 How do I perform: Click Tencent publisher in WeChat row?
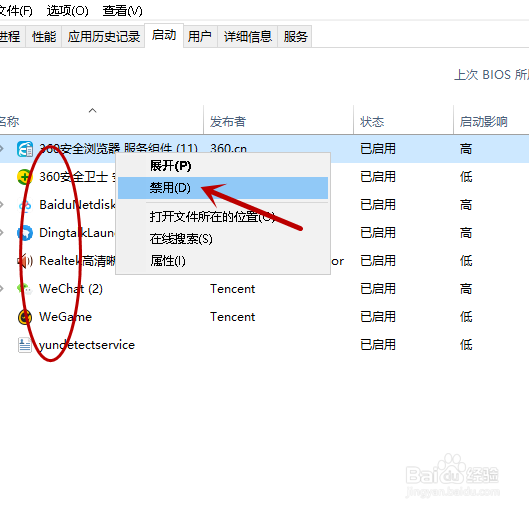click(x=233, y=289)
